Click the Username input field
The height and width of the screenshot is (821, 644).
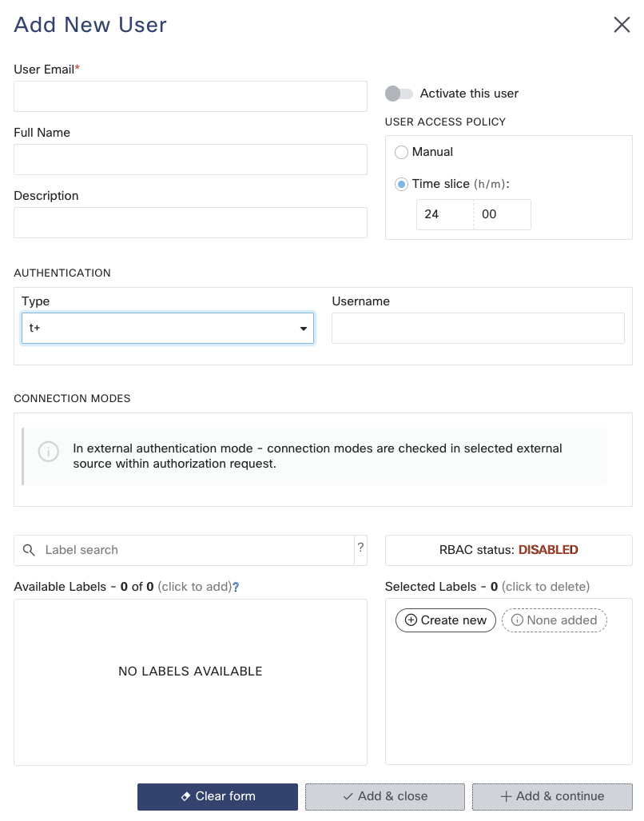(478, 329)
